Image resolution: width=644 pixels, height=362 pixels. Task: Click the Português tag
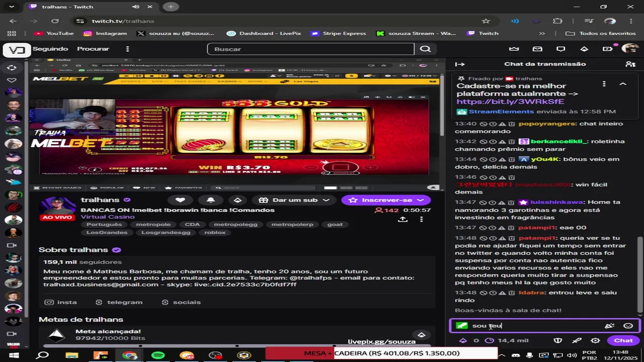[104, 225]
